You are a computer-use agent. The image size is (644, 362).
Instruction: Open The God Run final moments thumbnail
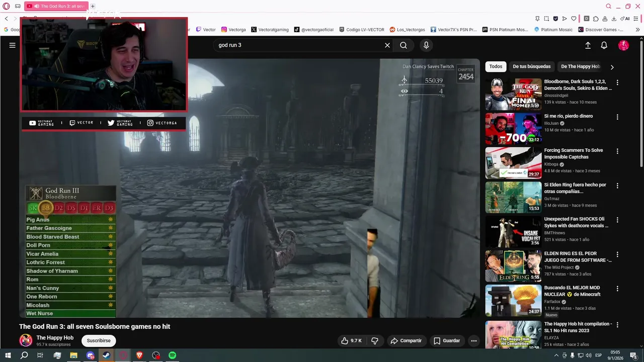click(x=513, y=94)
